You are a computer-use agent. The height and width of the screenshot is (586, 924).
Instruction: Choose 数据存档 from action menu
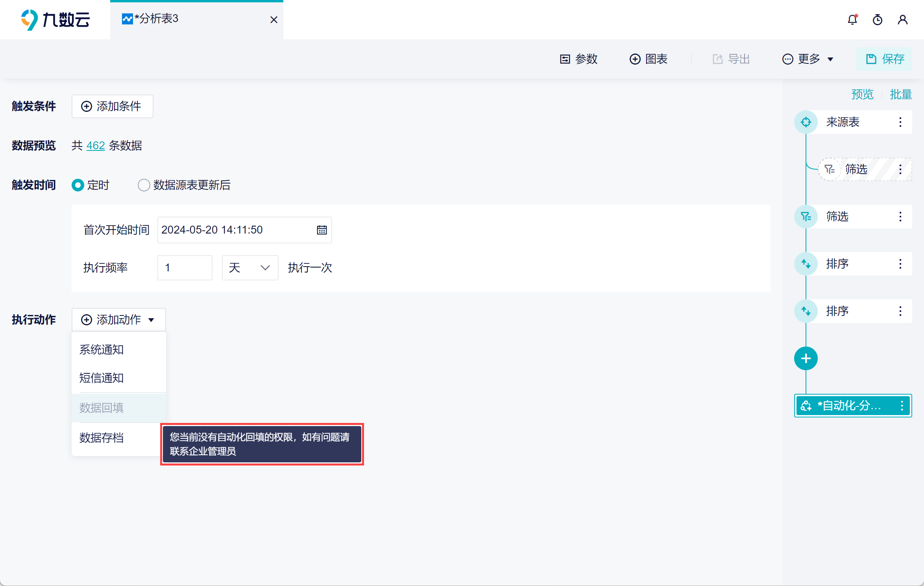[x=102, y=438]
